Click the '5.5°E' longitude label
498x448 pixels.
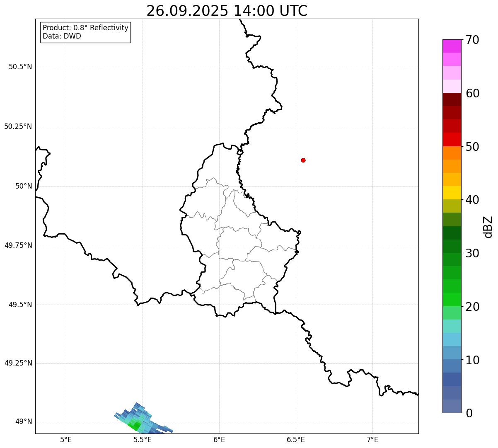click(143, 439)
